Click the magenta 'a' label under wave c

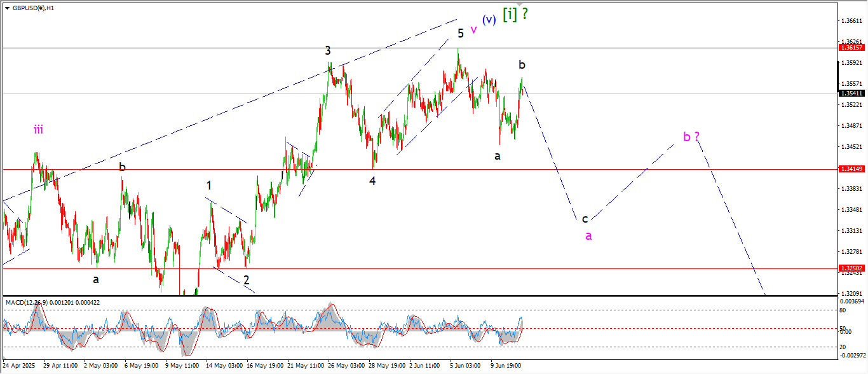pos(588,236)
